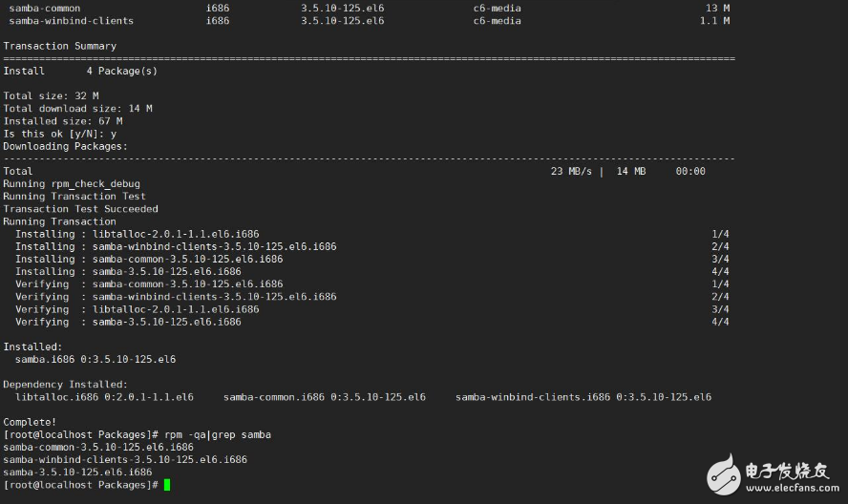Select the 'Install 4 Package(s)' line
Screen dimensions: 848x504
pos(80,71)
